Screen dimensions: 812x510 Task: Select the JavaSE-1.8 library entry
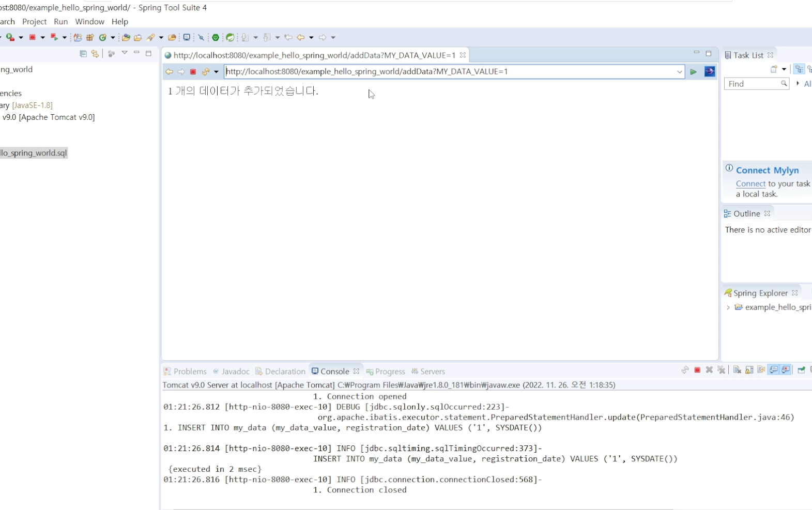point(26,105)
